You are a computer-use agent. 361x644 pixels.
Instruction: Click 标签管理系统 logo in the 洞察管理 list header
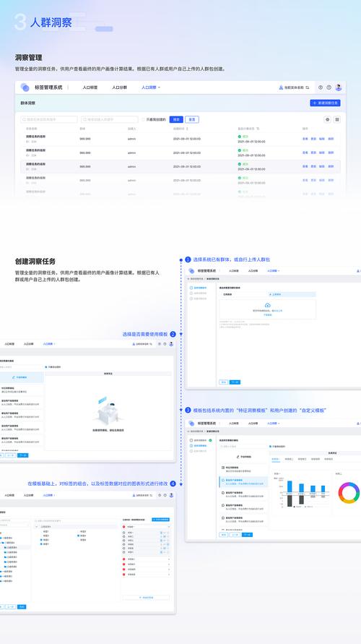tap(25, 87)
